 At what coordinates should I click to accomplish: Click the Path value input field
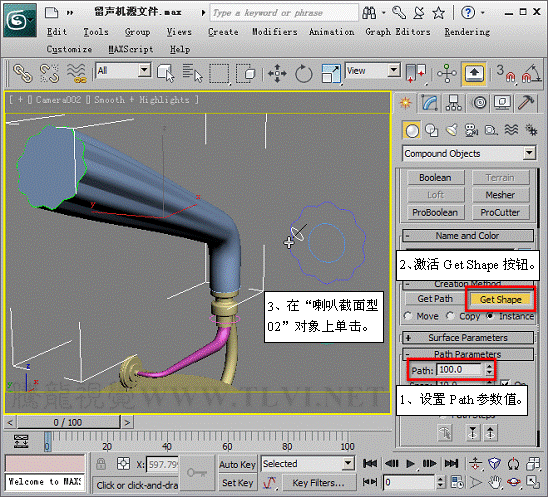tap(459, 369)
